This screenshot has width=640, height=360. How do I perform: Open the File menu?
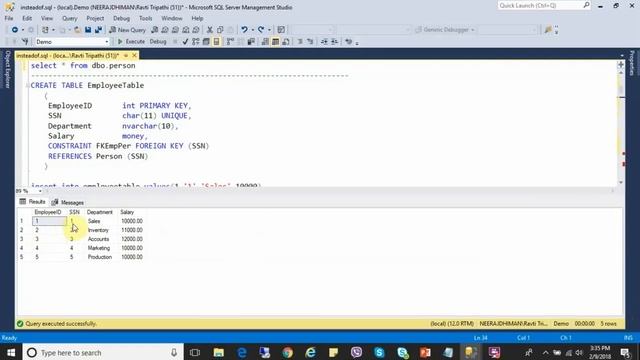pos(9,18)
